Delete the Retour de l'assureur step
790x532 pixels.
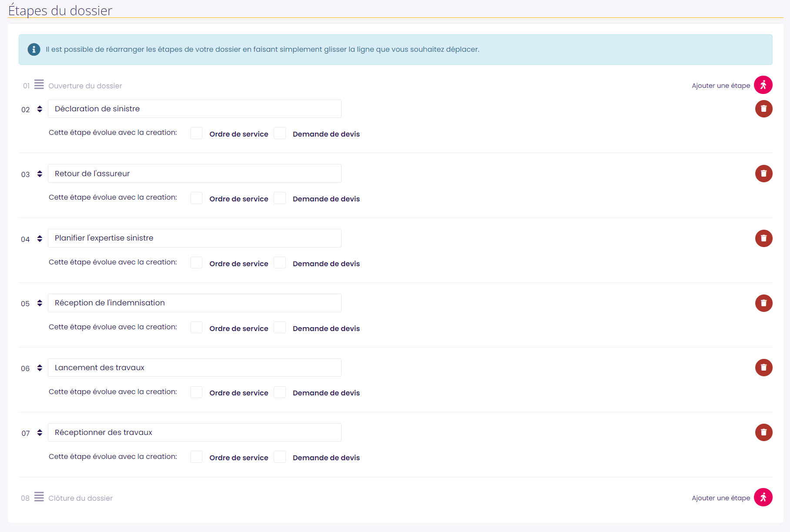pyautogui.click(x=763, y=174)
